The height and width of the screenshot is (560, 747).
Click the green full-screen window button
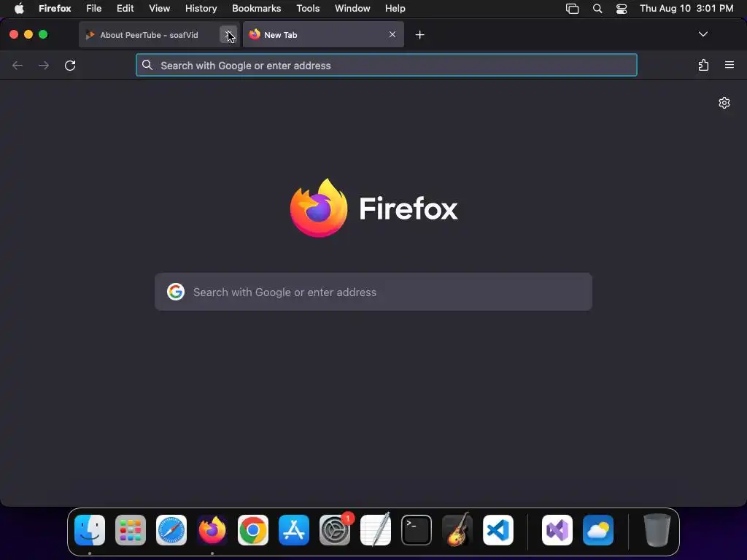click(43, 34)
